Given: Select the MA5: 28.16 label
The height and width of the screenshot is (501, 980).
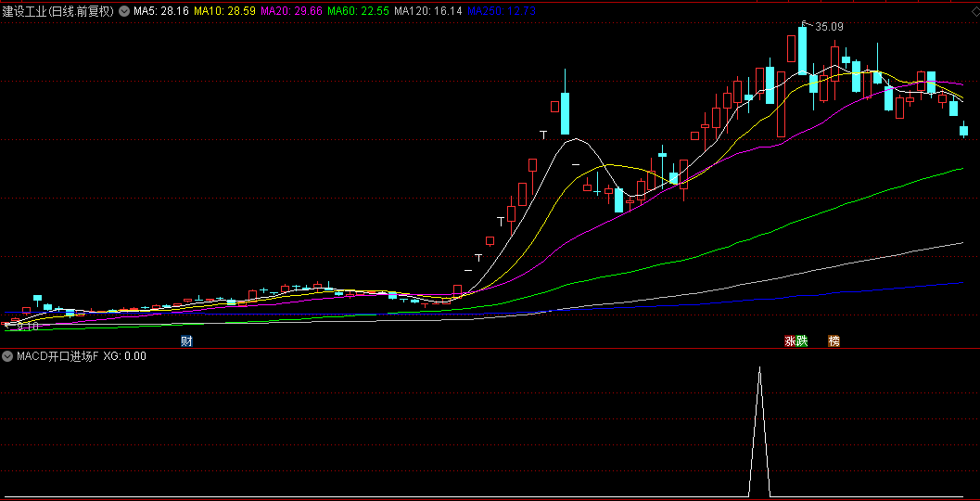Looking at the screenshot, I should (x=161, y=10).
